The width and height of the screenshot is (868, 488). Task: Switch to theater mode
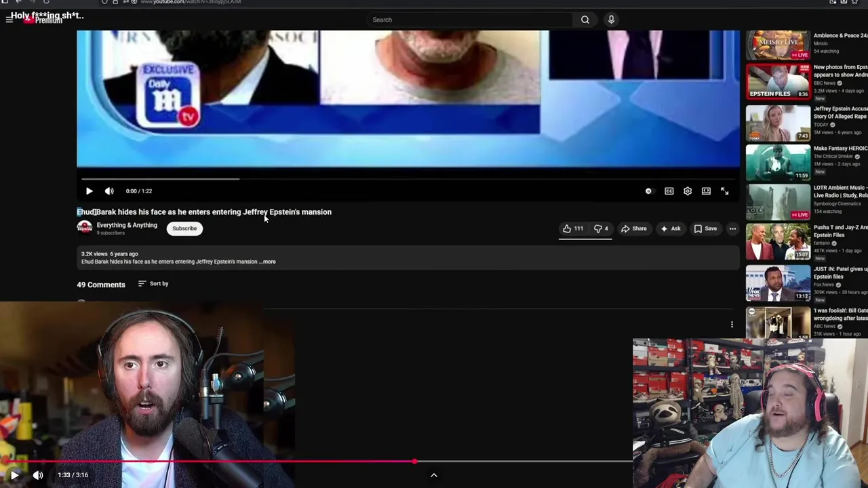tap(706, 191)
